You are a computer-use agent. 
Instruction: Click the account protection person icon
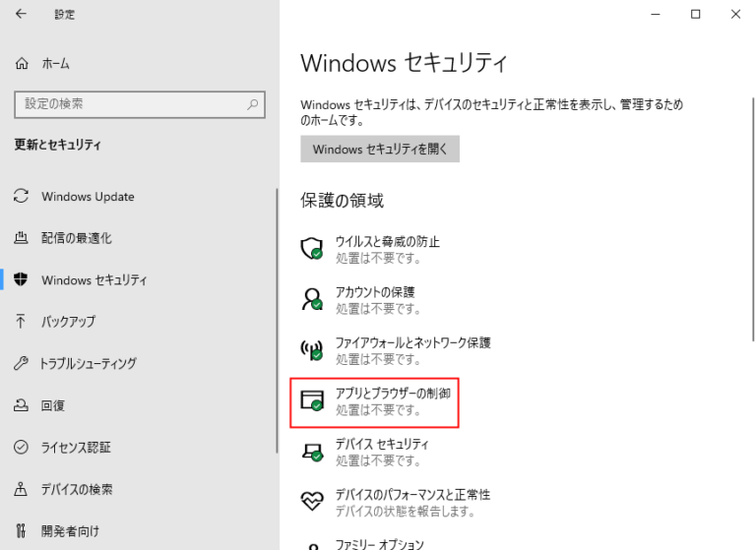click(311, 299)
